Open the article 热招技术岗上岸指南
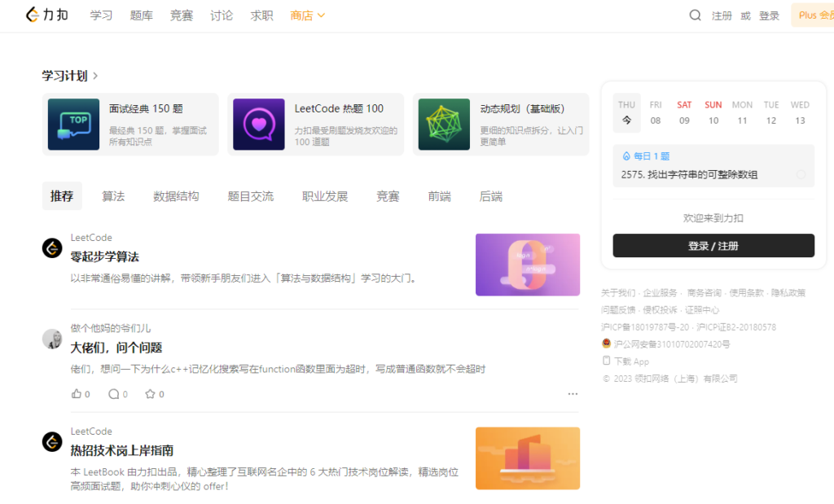834x504 pixels. coord(122,450)
